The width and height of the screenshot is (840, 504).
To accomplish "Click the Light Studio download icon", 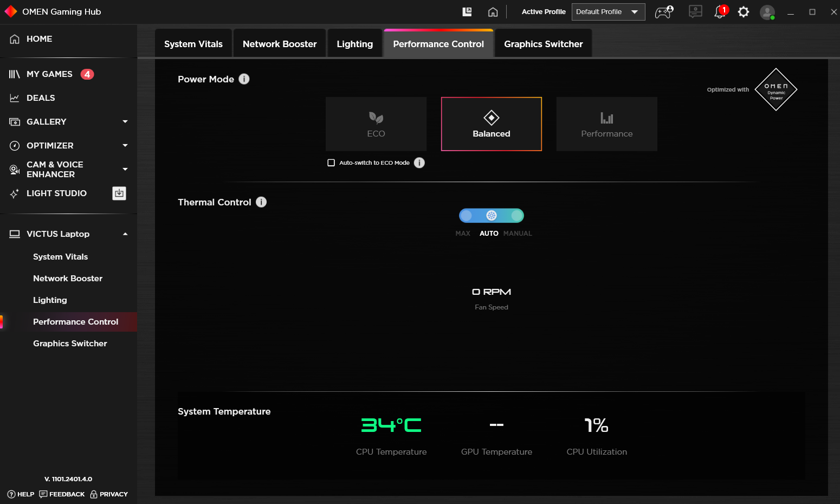I will pyautogui.click(x=119, y=193).
